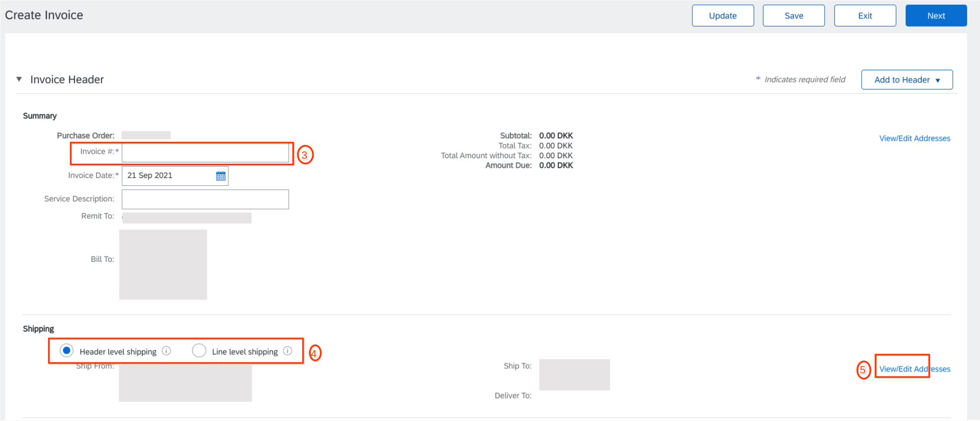View info about Line level shipping
This screenshot has height=421, width=980.
[288, 351]
